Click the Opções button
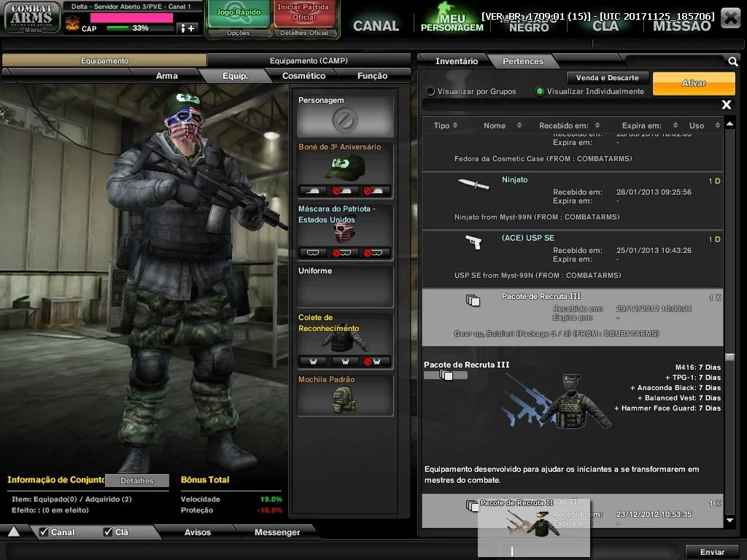The height and width of the screenshot is (560, 747). (x=239, y=33)
